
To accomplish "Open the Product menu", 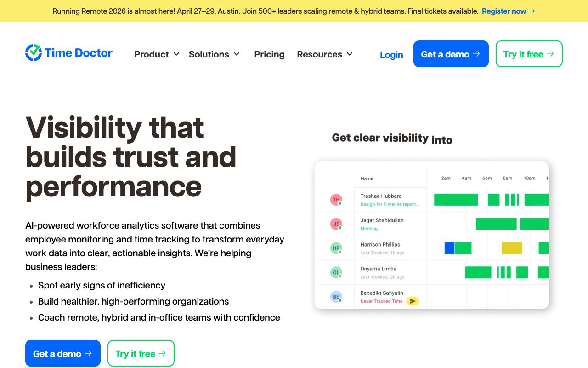I will point(152,54).
